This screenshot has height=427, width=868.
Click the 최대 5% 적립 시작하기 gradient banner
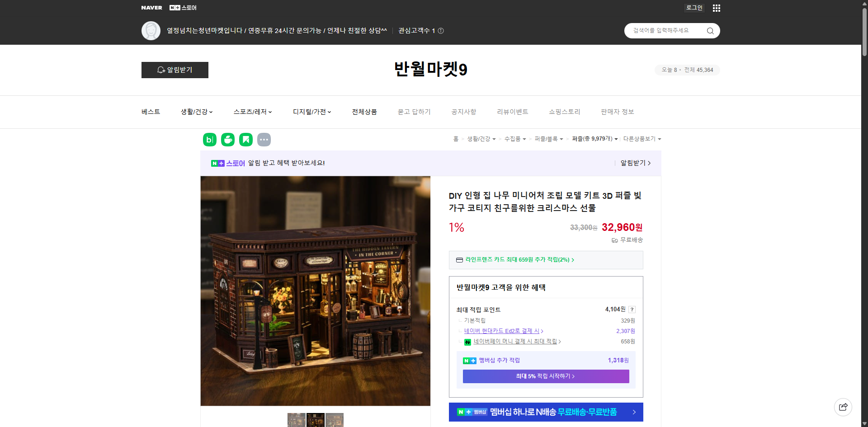coord(546,376)
